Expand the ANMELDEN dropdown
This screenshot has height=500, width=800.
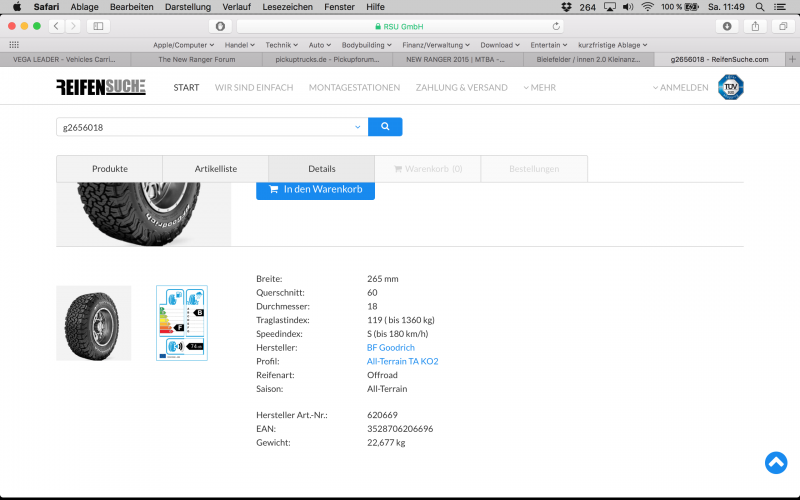680,88
